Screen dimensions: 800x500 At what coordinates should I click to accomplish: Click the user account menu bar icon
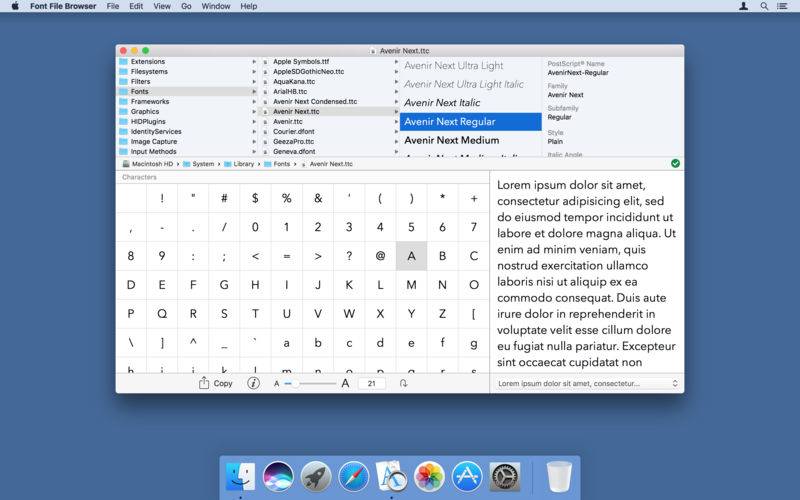point(743,6)
